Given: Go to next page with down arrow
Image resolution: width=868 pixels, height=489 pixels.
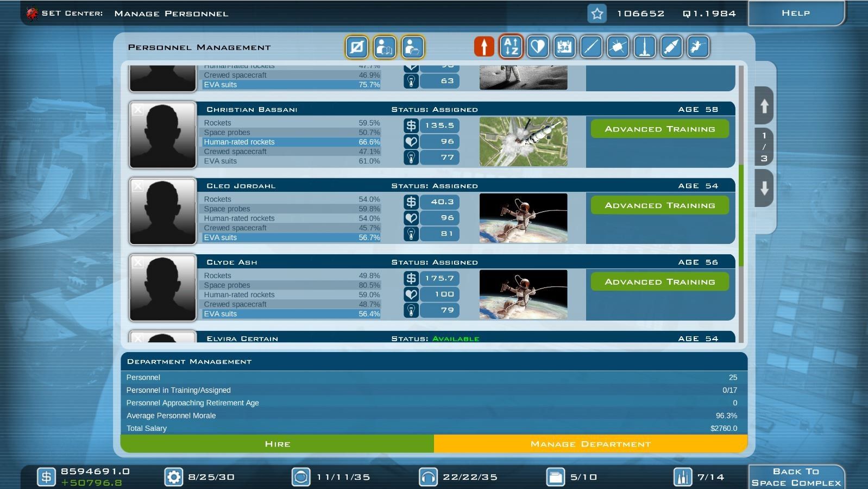Looking at the screenshot, I should [x=764, y=189].
